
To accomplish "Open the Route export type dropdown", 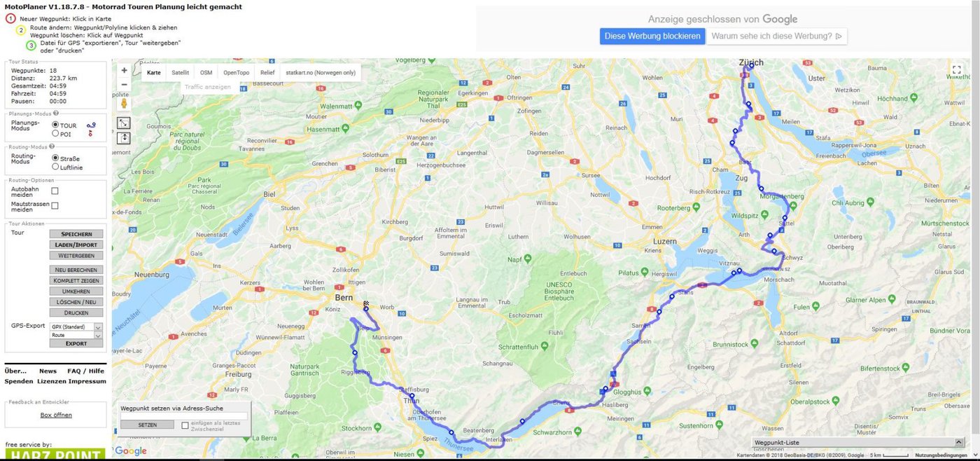I will click(76, 336).
